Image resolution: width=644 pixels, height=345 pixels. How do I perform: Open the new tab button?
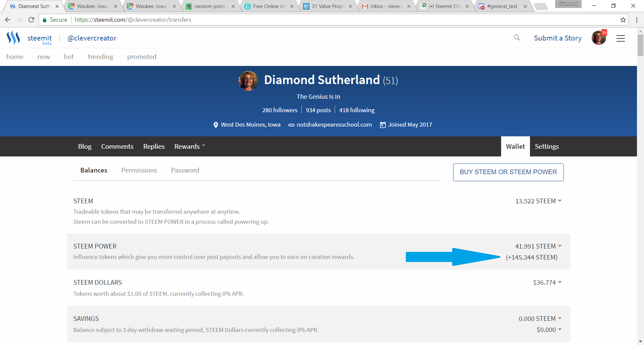[x=541, y=6]
